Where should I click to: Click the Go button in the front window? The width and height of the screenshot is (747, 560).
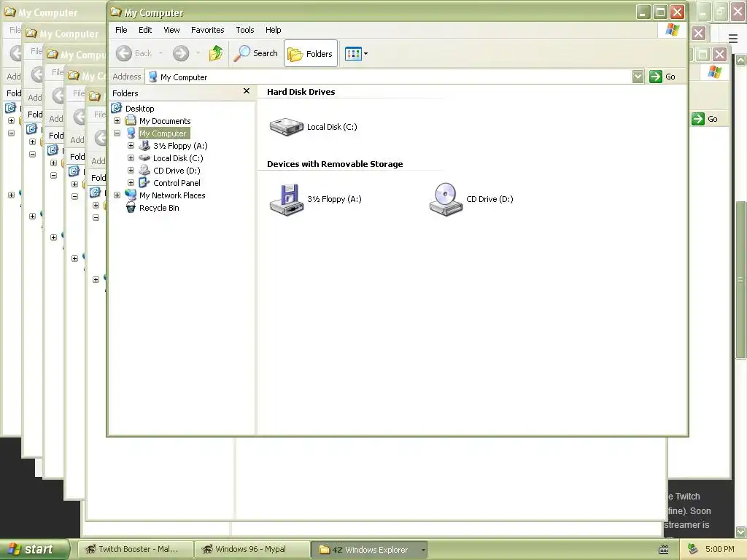(x=662, y=77)
